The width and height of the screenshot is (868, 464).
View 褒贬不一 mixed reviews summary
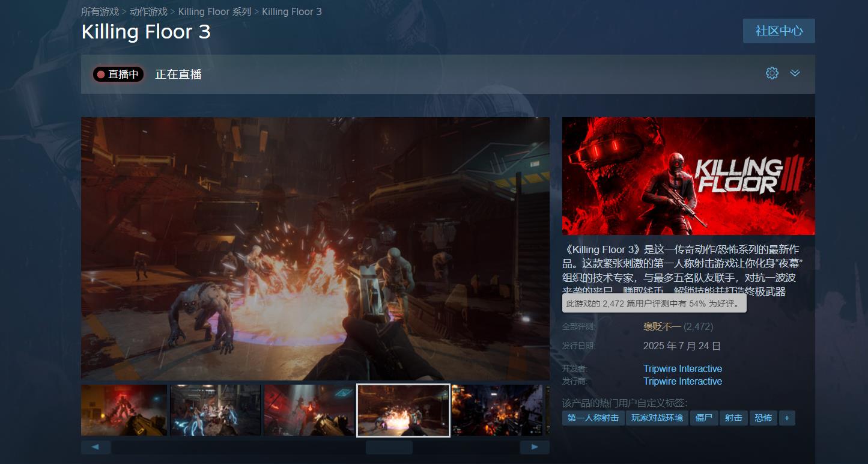tap(661, 327)
